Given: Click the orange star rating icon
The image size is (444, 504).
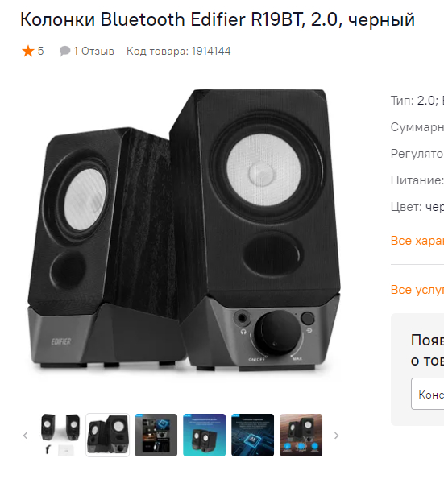Looking at the screenshot, I should tap(28, 51).
